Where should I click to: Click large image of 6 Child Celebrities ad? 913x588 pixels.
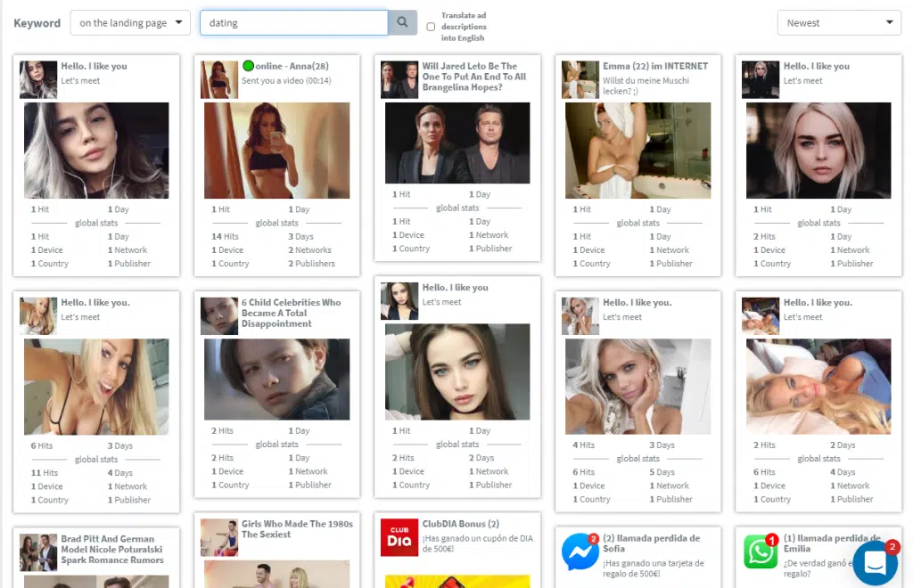click(277, 380)
